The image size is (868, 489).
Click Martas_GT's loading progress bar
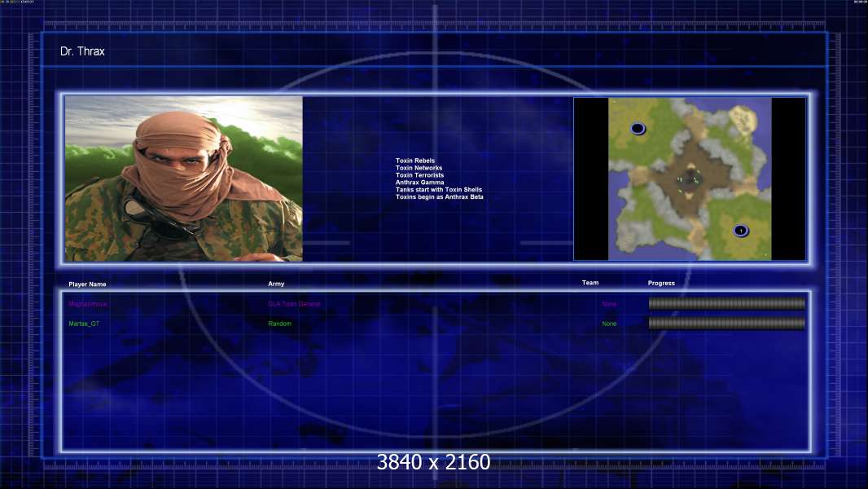click(x=727, y=323)
